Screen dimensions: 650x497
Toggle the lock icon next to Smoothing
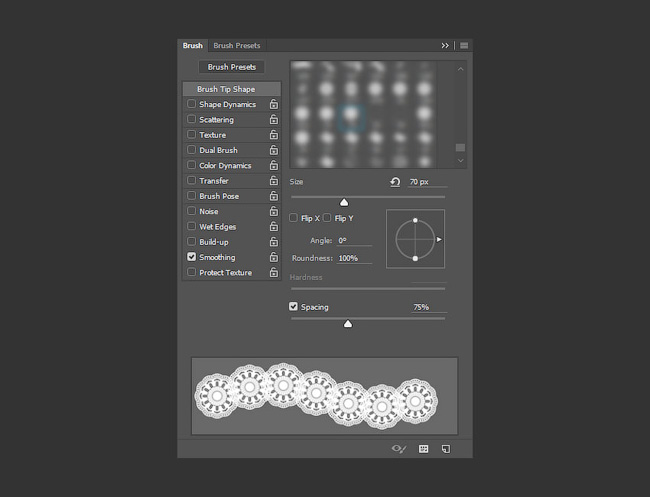[274, 257]
